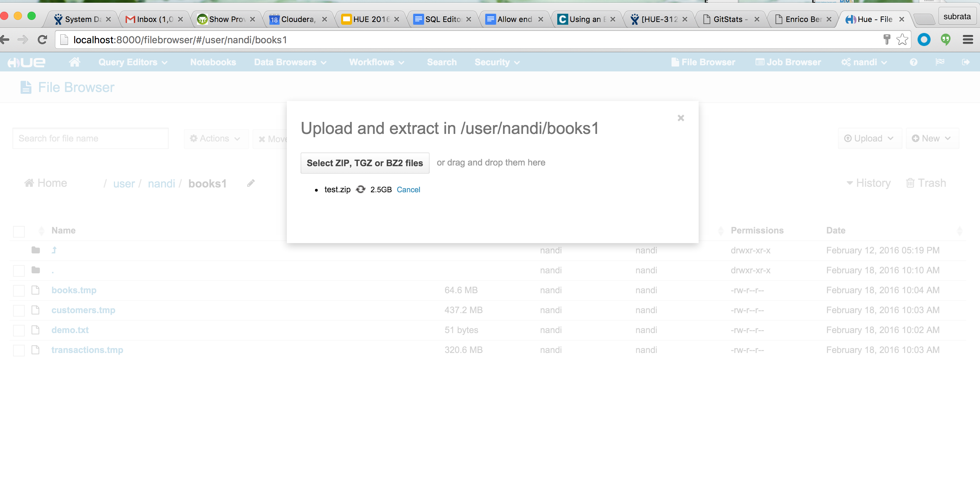Screen dimensions: 980x491
Task: Click the green Hangouts extension icon
Action: click(945, 39)
